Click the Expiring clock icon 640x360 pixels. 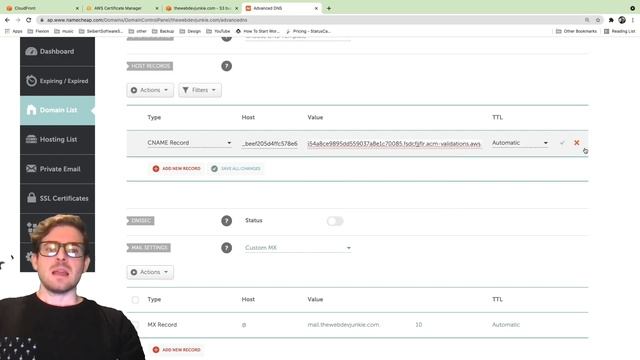(31, 81)
